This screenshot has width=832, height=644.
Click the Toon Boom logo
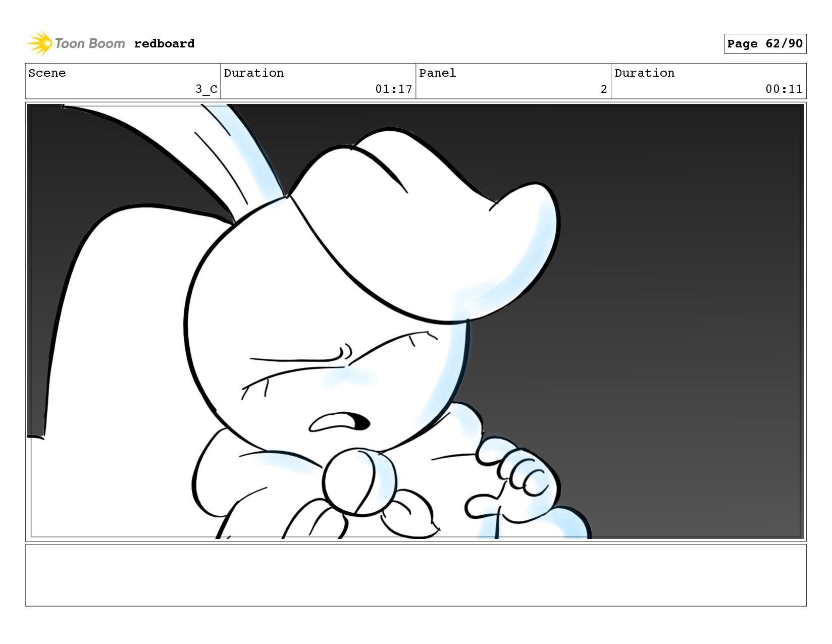(76, 43)
